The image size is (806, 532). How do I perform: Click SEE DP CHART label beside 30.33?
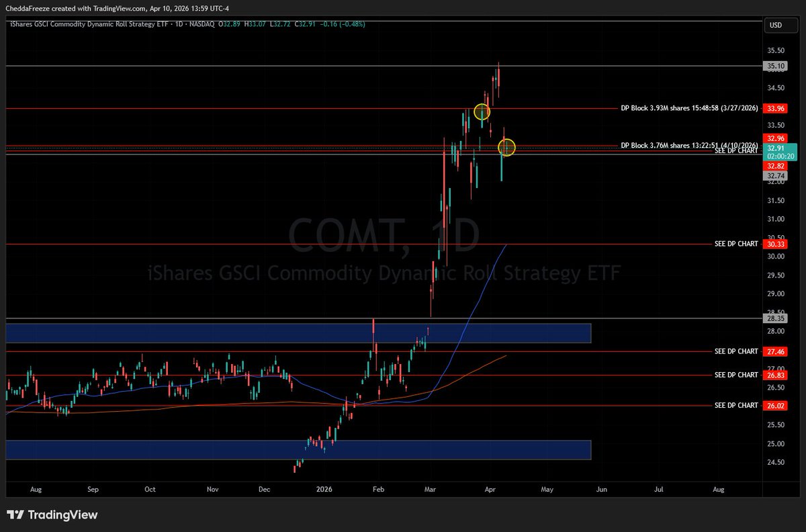[x=736, y=244]
